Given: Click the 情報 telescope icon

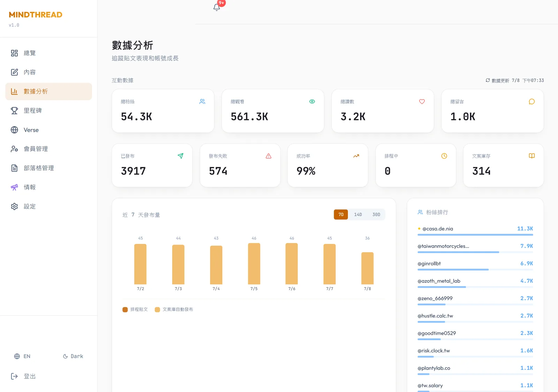Looking at the screenshot, I should point(14,187).
